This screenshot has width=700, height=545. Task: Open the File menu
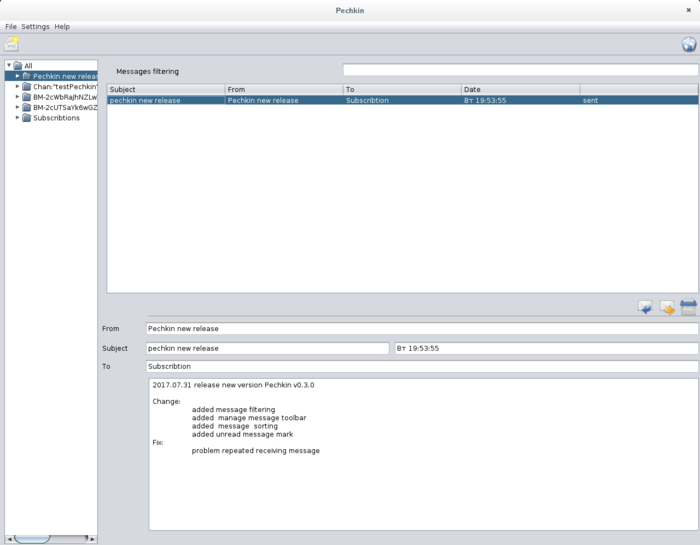pyautogui.click(x=11, y=27)
